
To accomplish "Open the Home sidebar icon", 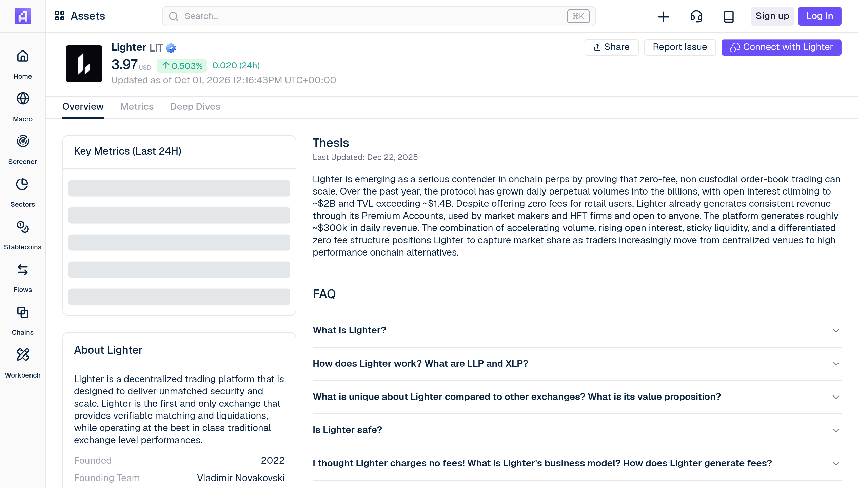I will pyautogui.click(x=23, y=56).
